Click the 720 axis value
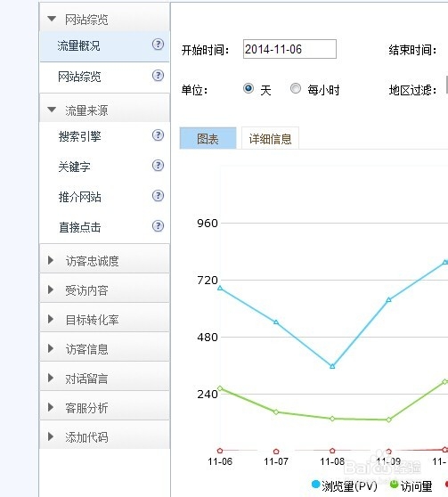Screen dimensions: 448x497 tap(208, 281)
